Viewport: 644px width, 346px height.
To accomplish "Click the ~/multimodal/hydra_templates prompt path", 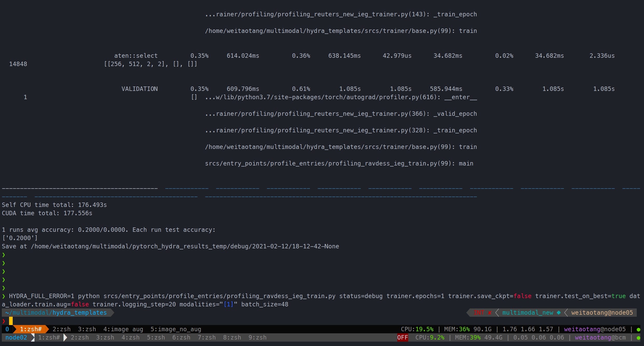I will click(56, 313).
